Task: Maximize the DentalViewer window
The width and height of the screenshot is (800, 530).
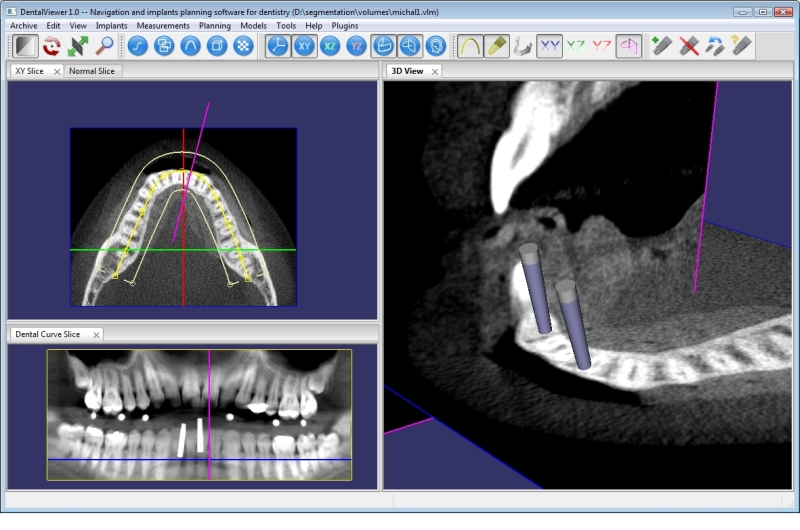Action: click(x=763, y=11)
